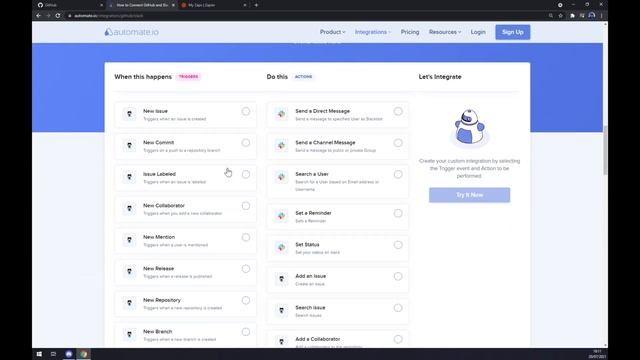Bookmark this page with star icon
Screen dimensions: 640x360
[x=560, y=16]
